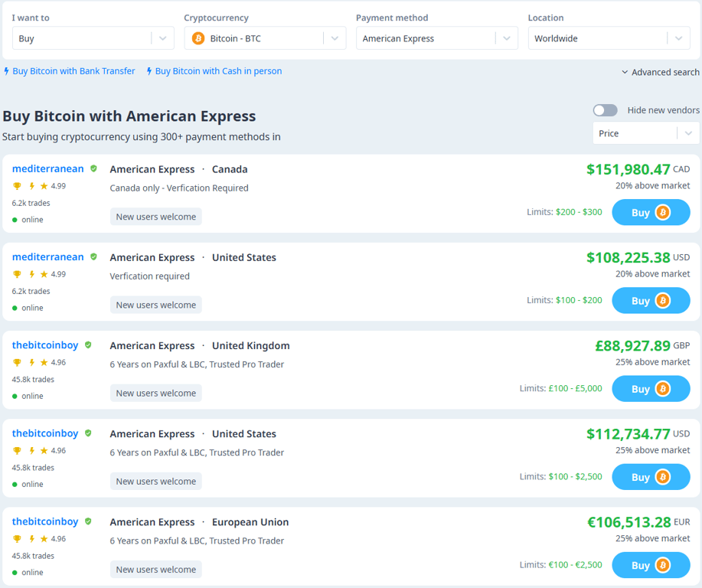Open mediterranean's vendor profile
The width and height of the screenshot is (702, 588).
50,168
